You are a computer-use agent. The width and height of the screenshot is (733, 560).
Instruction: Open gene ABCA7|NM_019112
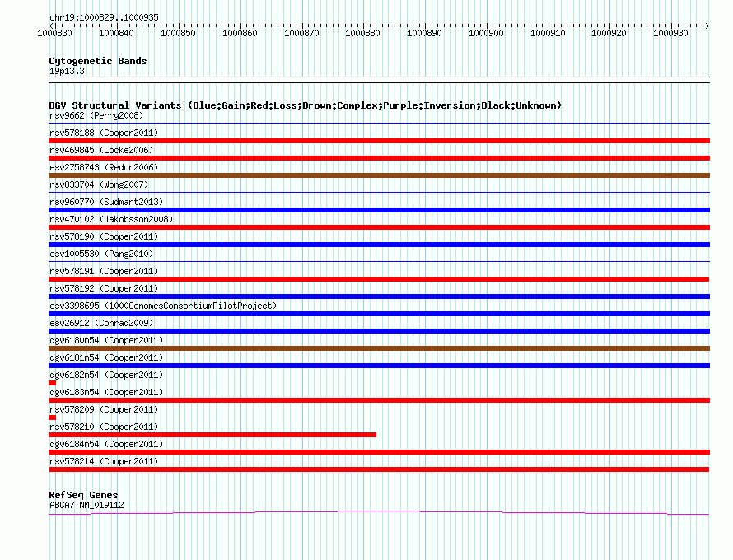point(86,506)
